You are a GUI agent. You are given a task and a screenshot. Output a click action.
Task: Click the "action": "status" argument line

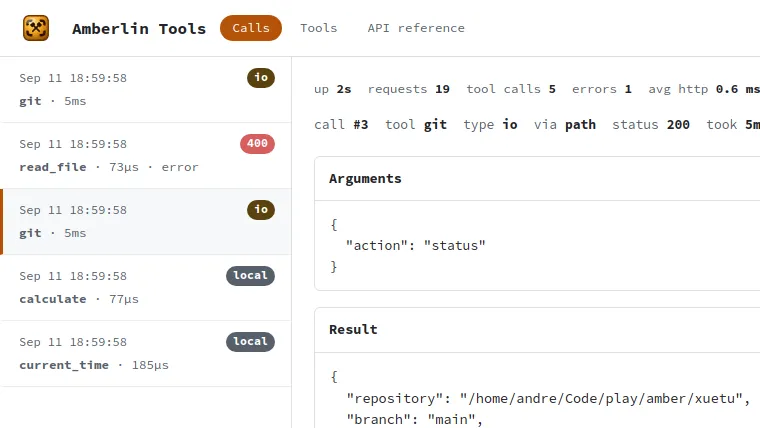pos(415,245)
